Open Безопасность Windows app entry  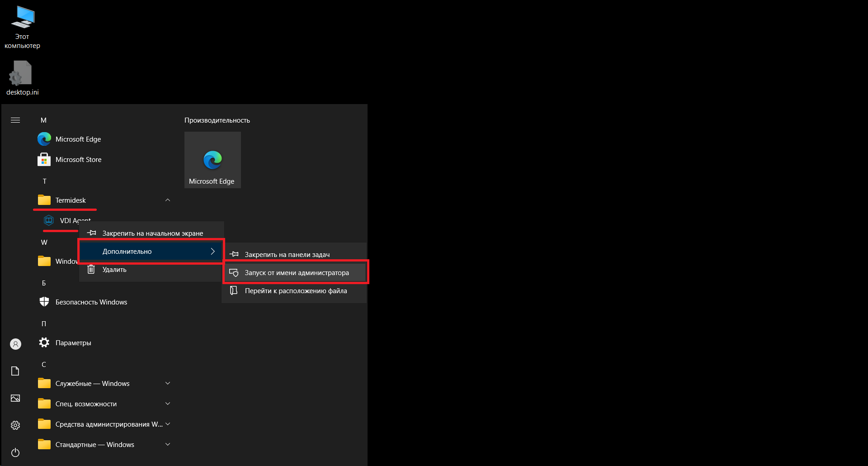tap(104, 302)
